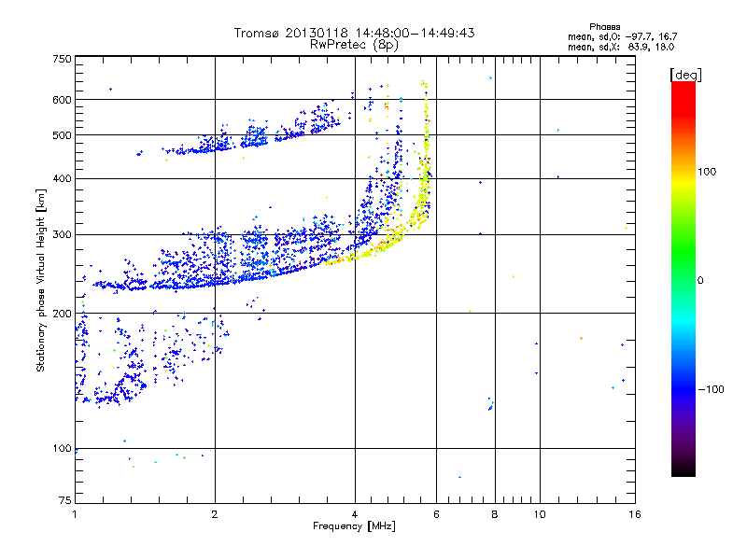Click the 'mean, sd,X: 83.9, 18.0' line
The image size is (747, 560).
tap(621, 48)
